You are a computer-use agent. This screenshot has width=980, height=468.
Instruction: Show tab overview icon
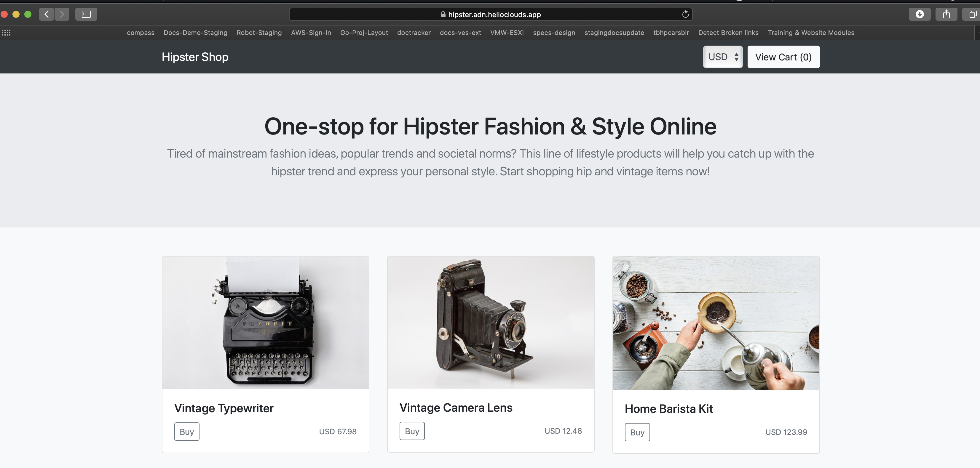[x=972, y=15]
